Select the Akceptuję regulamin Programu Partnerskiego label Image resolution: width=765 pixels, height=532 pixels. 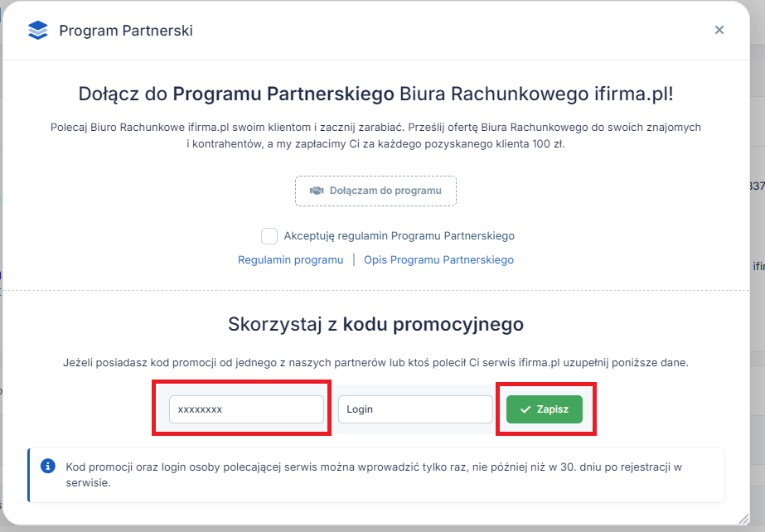pos(399,236)
